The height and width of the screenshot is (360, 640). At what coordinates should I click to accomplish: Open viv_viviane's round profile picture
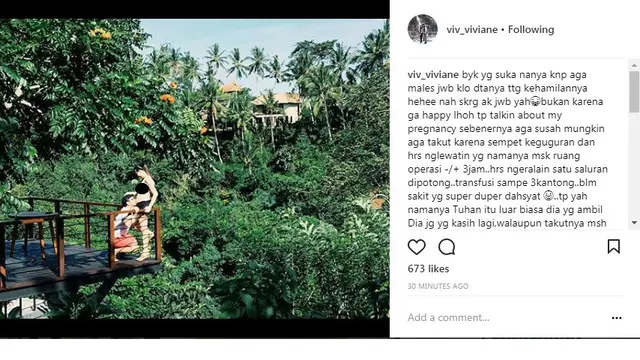pyautogui.click(x=422, y=29)
